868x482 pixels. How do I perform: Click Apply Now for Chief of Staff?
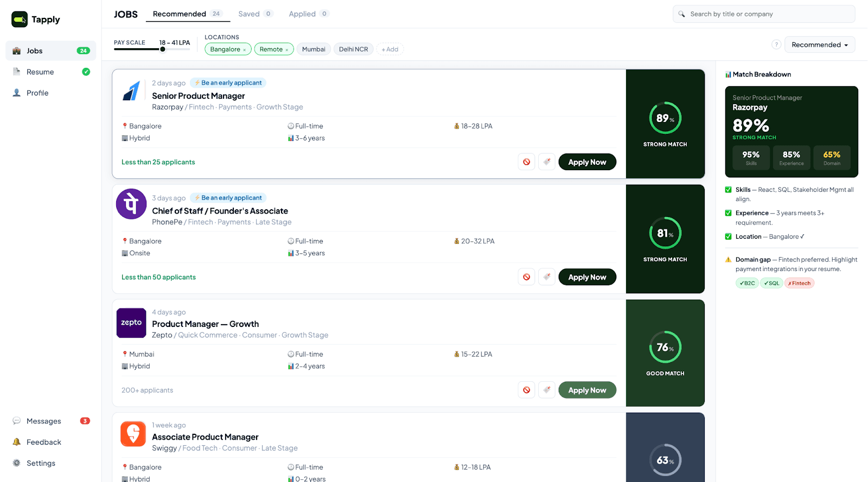coord(587,277)
